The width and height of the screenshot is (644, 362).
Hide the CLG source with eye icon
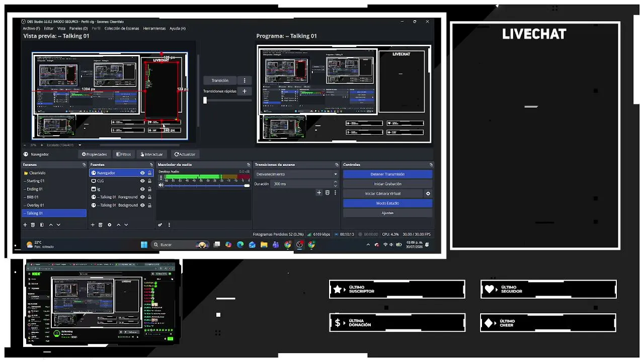142,181
